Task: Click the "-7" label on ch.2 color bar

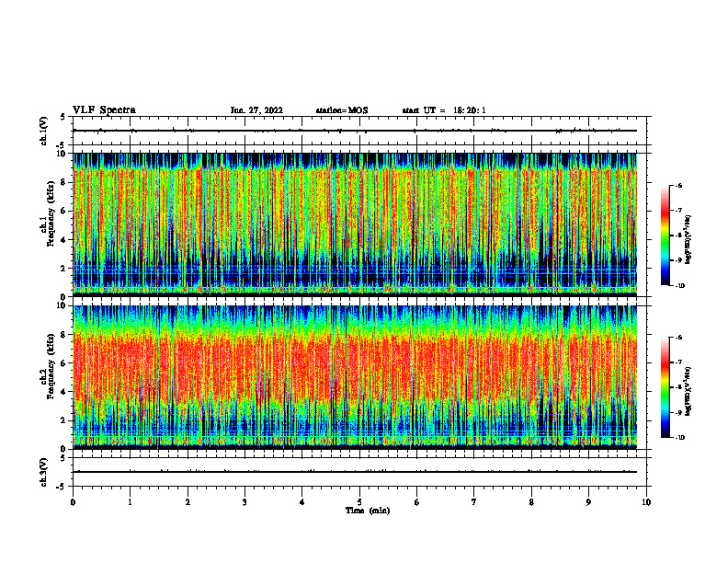Action: pos(678,362)
